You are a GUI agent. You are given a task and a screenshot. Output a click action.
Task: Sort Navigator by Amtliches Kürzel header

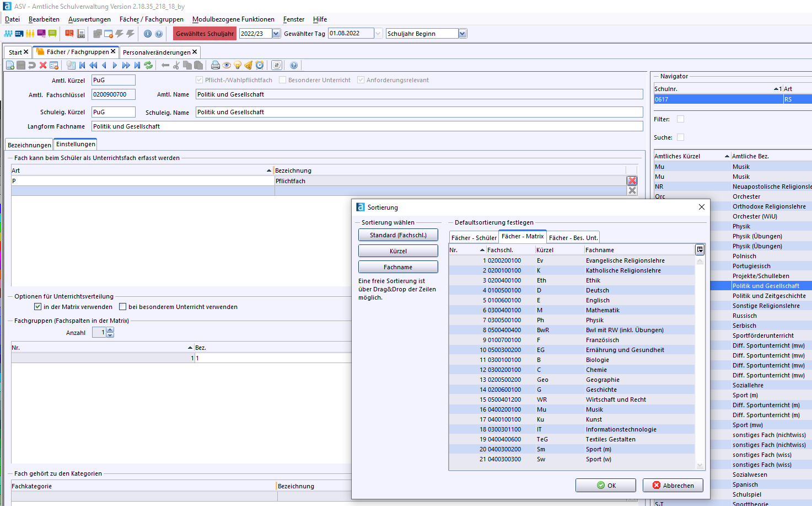tap(692, 156)
